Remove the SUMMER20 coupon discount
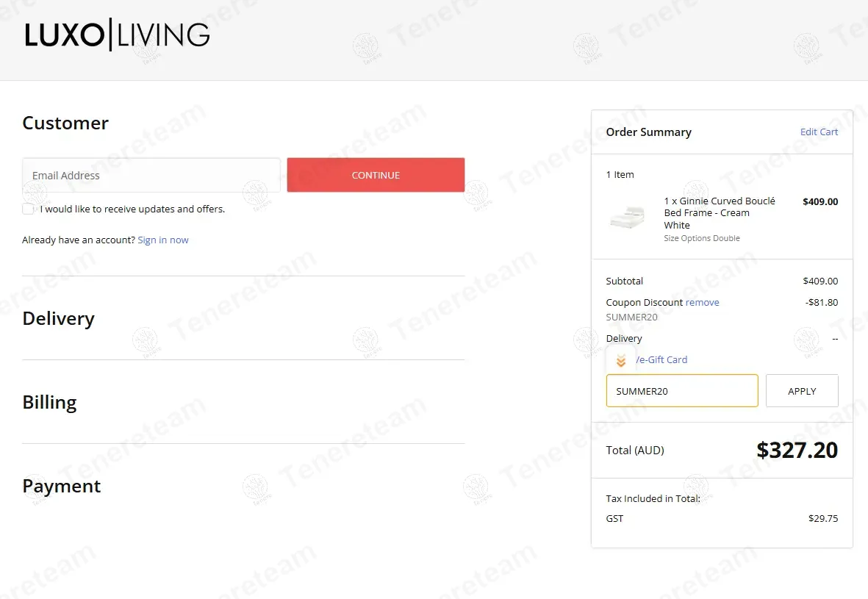Viewport: 868px width, 599px height. click(702, 302)
